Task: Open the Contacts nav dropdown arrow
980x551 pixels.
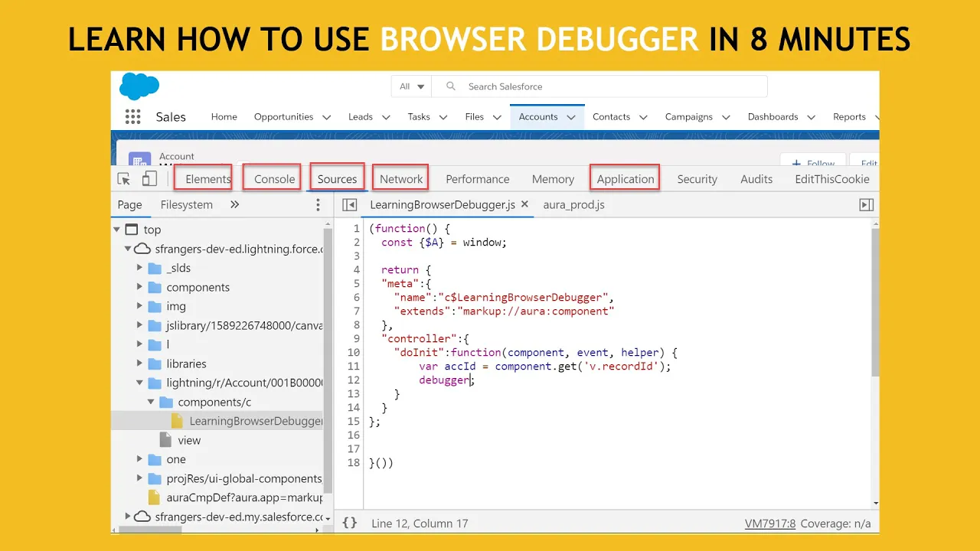Action: point(643,117)
